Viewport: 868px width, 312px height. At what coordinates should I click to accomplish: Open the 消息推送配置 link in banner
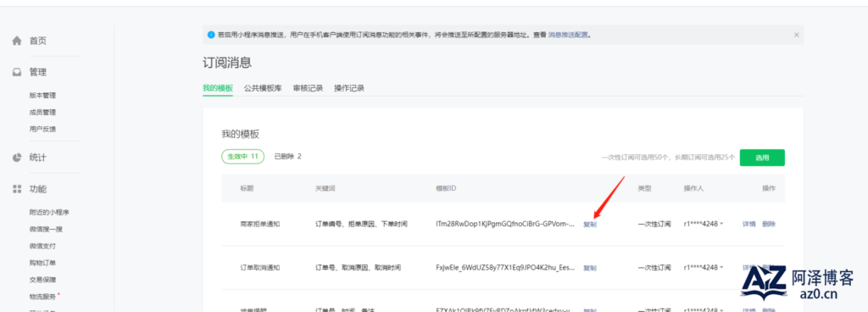point(568,35)
